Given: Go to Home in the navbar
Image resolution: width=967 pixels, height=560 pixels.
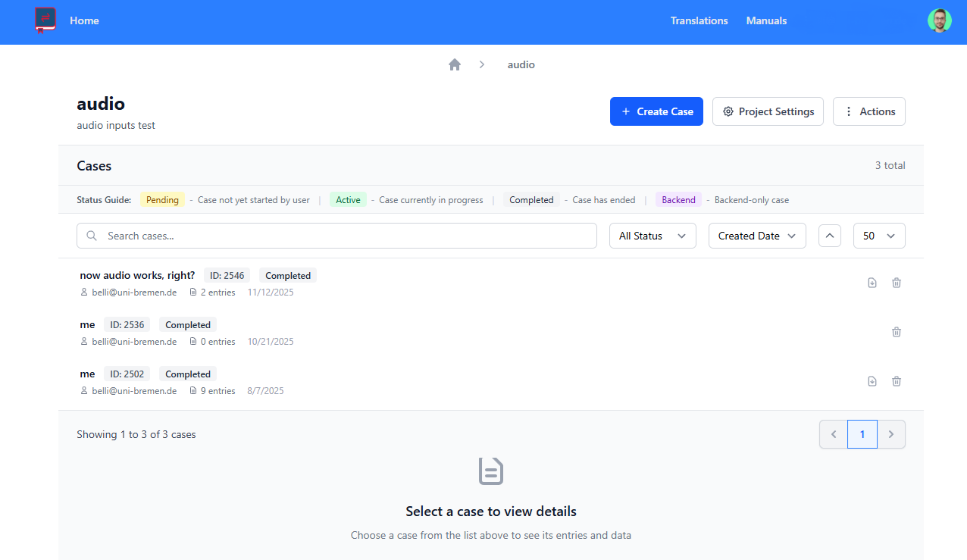Looking at the screenshot, I should click(84, 20).
